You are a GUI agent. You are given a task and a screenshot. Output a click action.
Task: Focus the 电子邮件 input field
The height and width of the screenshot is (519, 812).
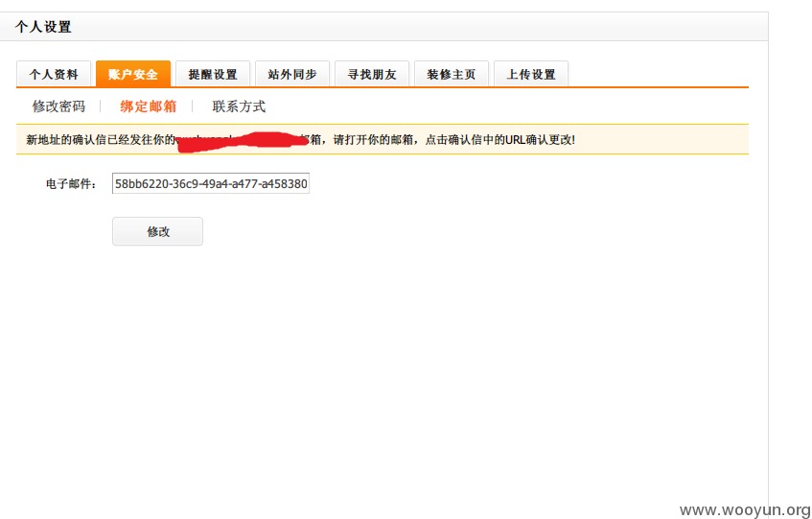[x=211, y=183]
